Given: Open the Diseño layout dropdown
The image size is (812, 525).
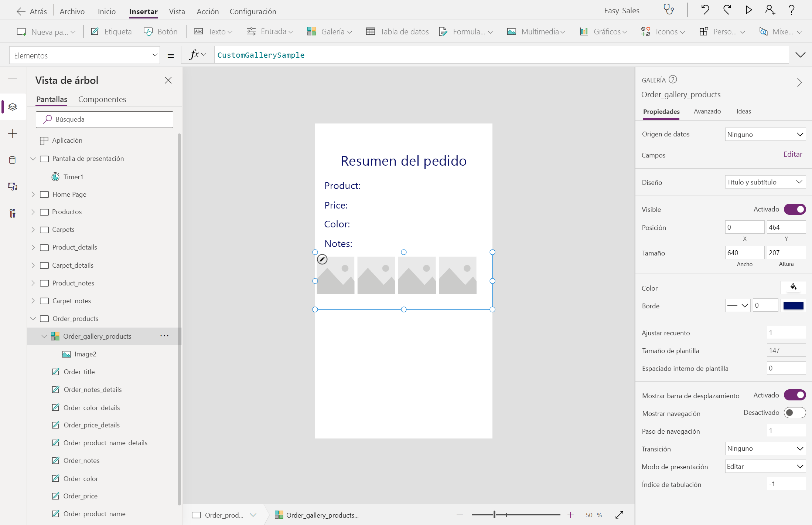Looking at the screenshot, I should [765, 182].
